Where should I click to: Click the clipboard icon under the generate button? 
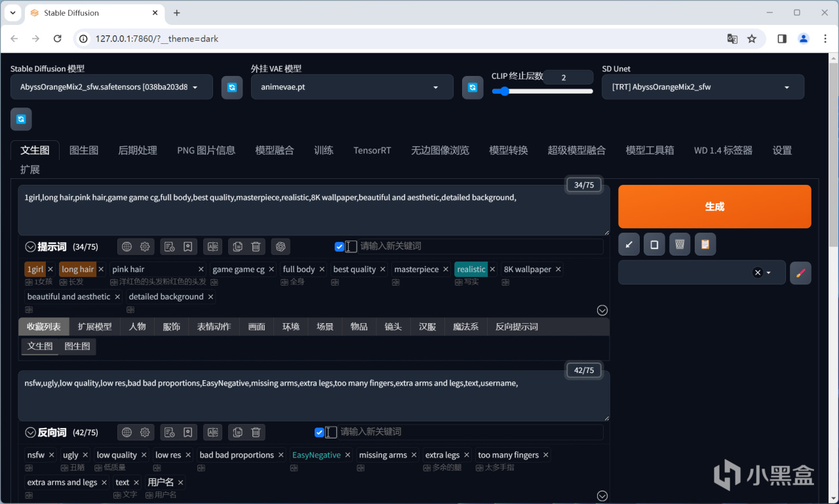pos(705,244)
